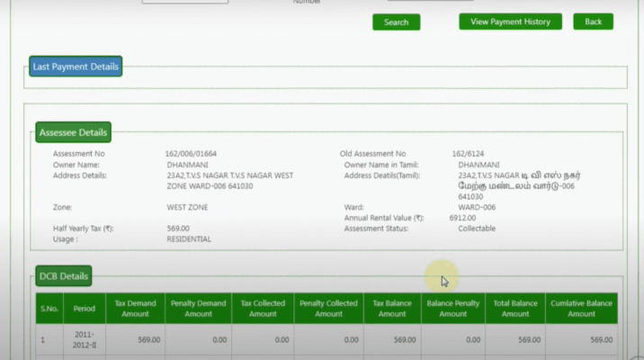The image size is (644, 360).
Task: Click the Tax Balance Amount column header
Action: (x=392, y=308)
